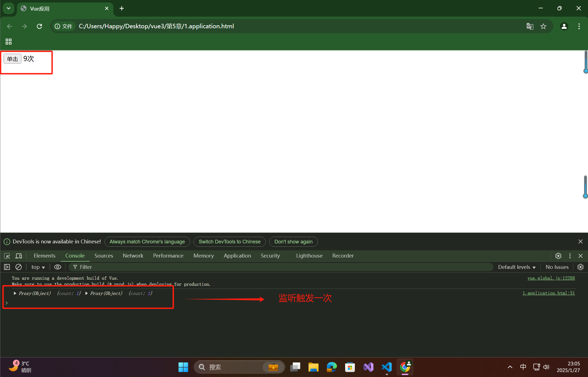Open Visual Studio Code from the taskbar
Screen dimensions: 588x377
coord(387,367)
